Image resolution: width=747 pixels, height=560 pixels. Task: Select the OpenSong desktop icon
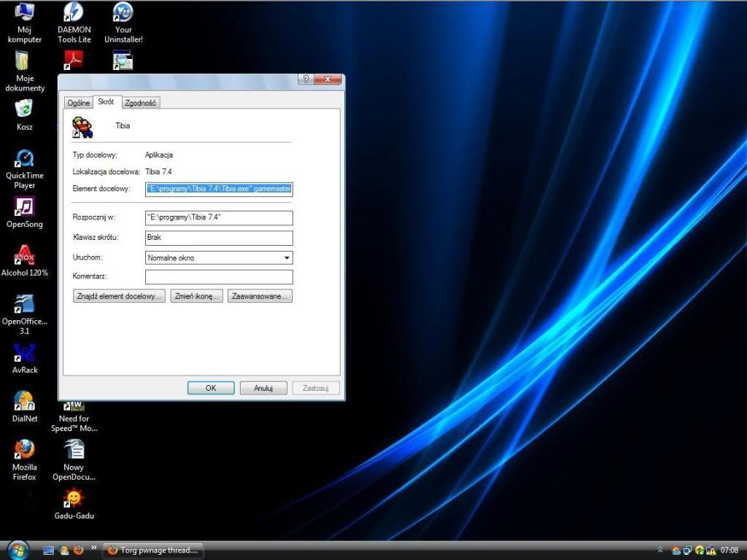(x=24, y=213)
